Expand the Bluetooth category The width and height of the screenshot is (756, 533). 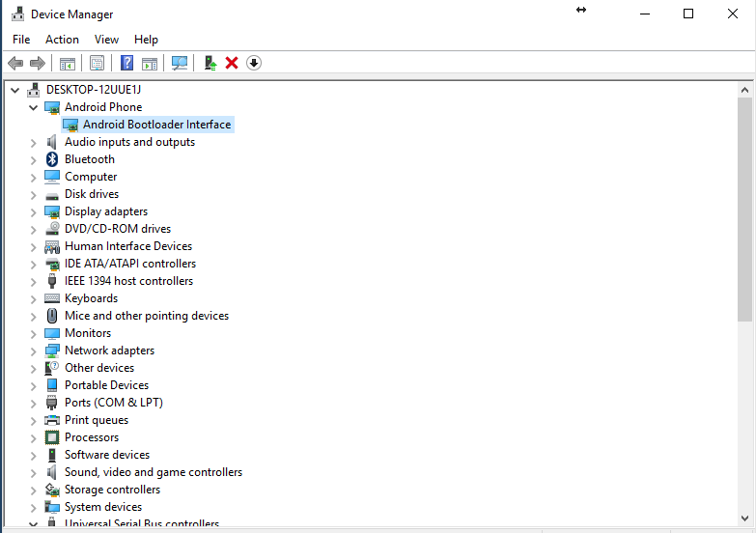pos(34,159)
